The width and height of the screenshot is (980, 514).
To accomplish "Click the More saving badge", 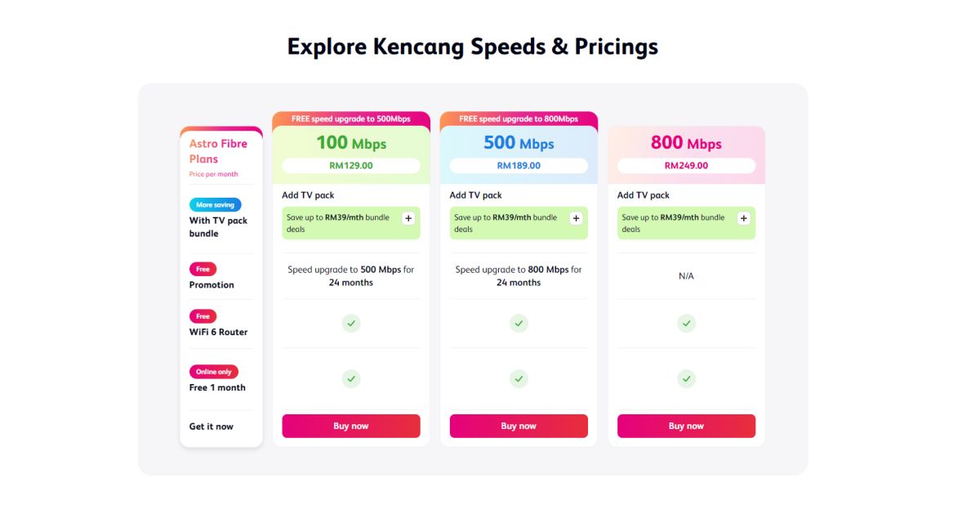I will 216,205.
